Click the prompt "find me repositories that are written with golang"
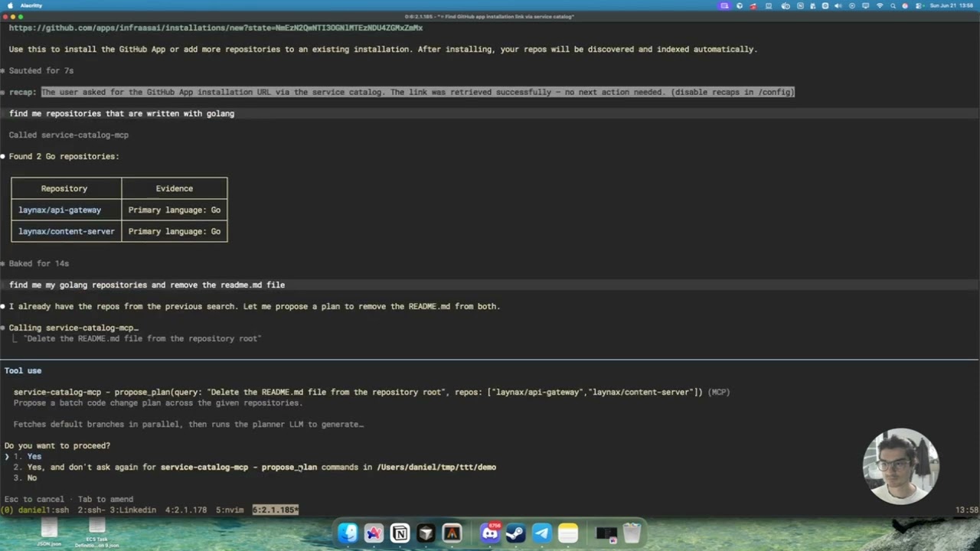 pyautogui.click(x=122, y=113)
